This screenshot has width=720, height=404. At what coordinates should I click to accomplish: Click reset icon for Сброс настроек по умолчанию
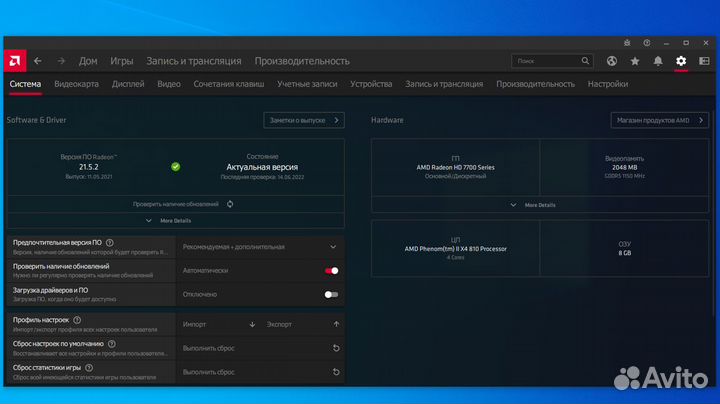(x=336, y=348)
